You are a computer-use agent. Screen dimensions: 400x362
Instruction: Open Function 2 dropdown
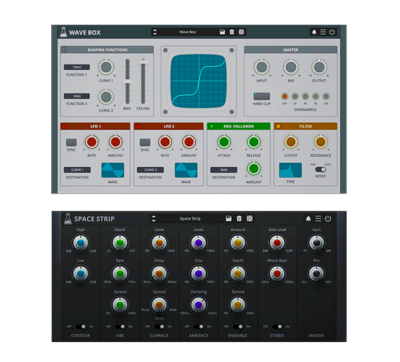pyautogui.click(x=77, y=96)
